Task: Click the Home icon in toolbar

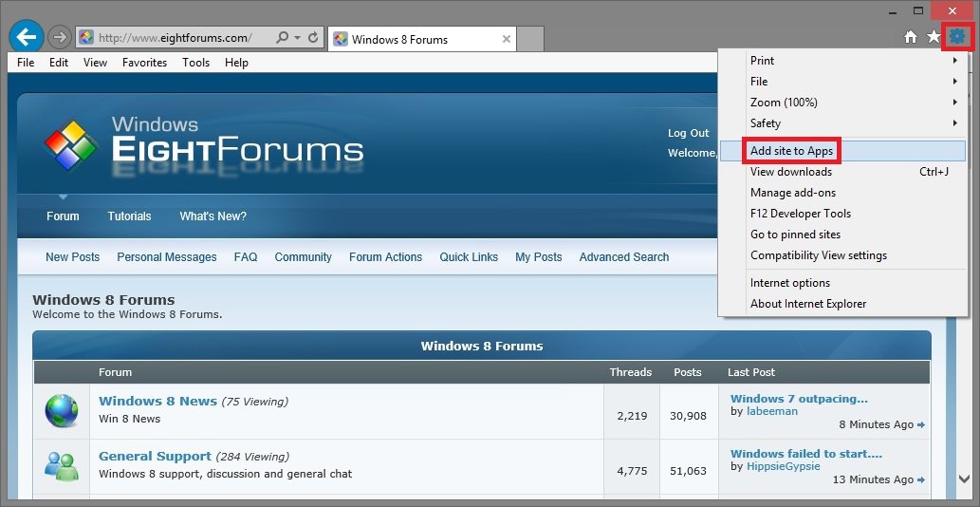Action: coord(911,38)
